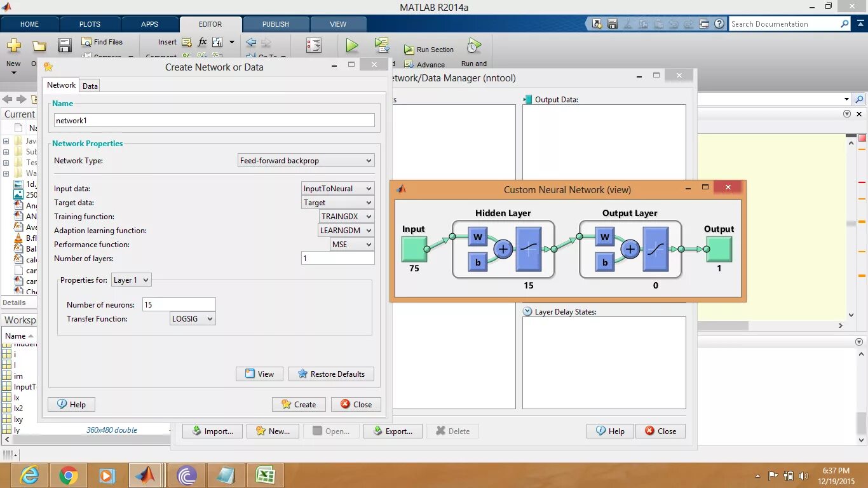Click Restore Defaults button
Image resolution: width=868 pixels, height=488 pixels.
point(331,374)
